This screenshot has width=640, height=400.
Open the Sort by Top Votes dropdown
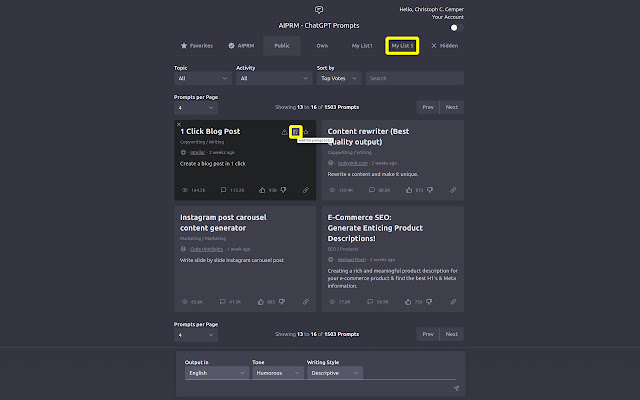pos(339,78)
